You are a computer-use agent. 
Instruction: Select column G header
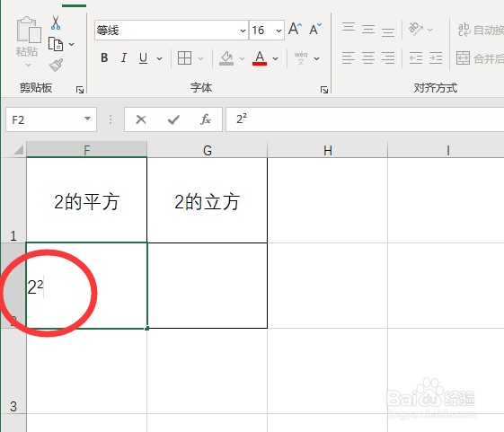tap(208, 150)
